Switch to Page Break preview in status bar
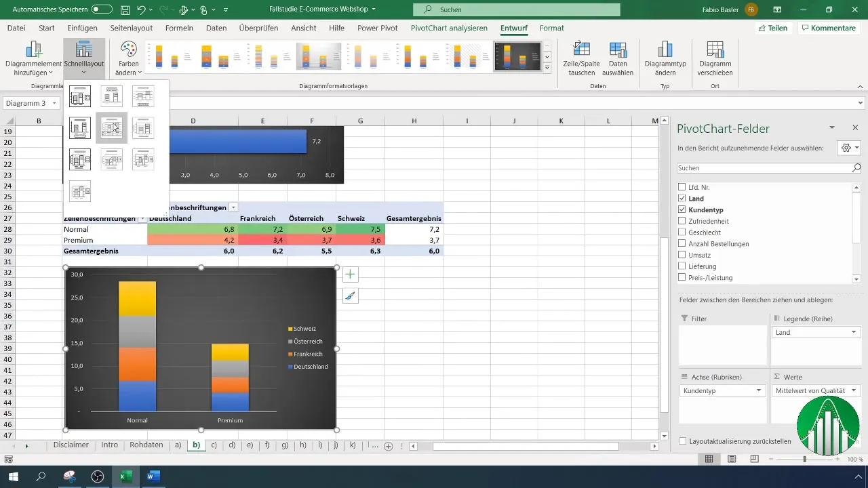 pyautogui.click(x=754, y=459)
